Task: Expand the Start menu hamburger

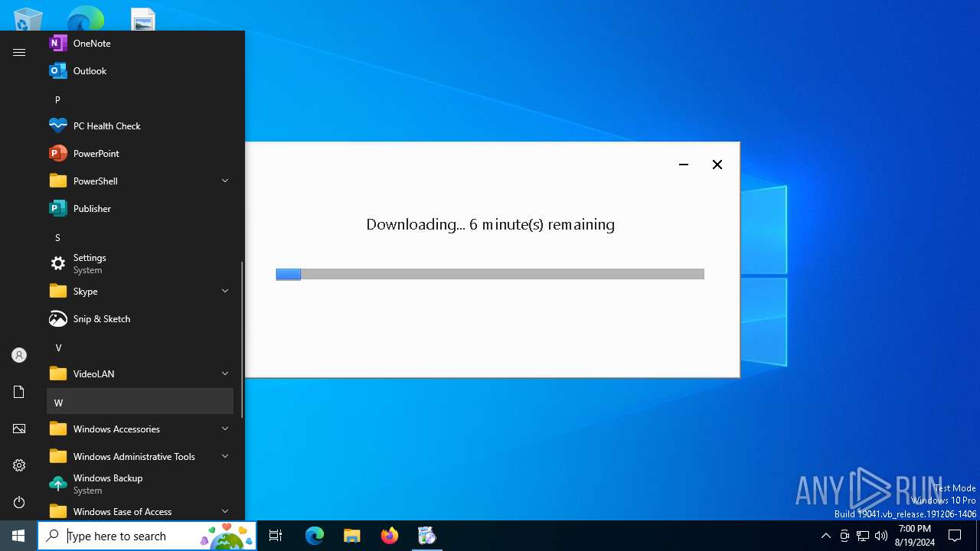Action: (19, 52)
